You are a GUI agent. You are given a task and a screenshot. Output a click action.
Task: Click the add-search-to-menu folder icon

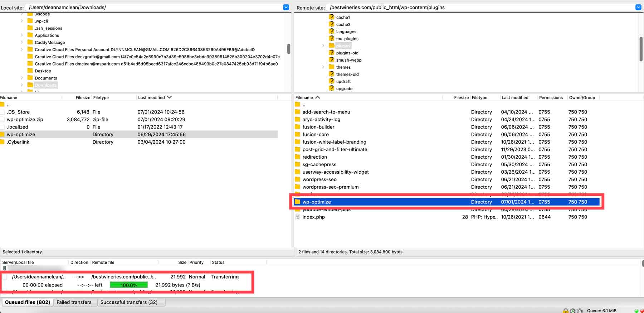(297, 112)
